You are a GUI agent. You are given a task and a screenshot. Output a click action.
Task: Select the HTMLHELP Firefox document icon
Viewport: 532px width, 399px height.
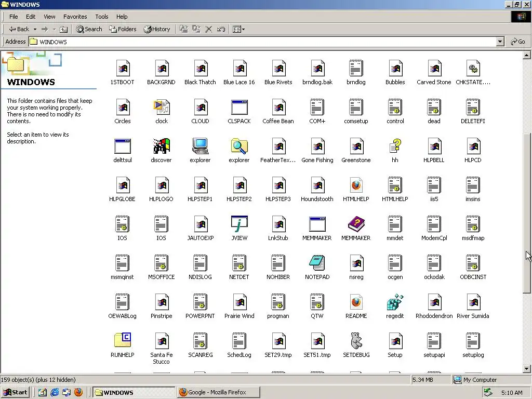tap(356, 185)
